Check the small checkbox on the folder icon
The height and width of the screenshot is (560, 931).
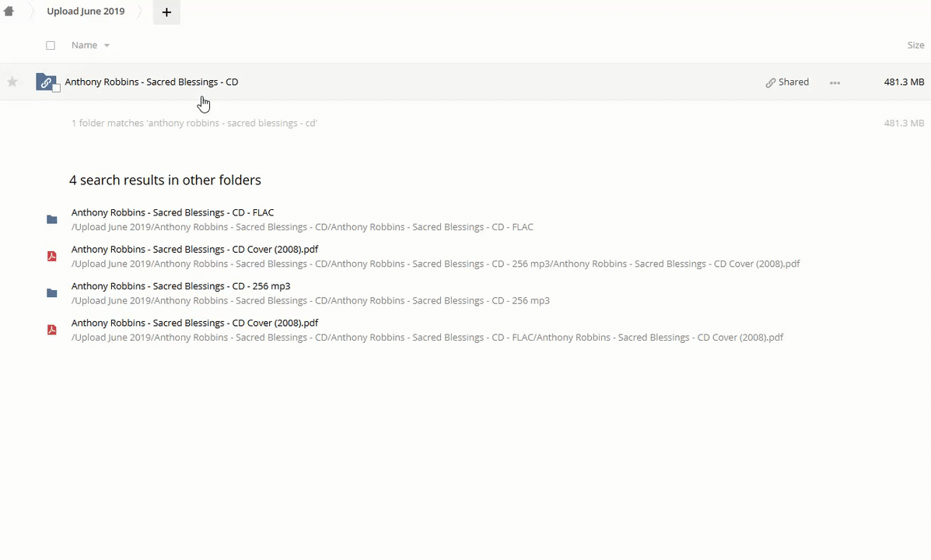click(56, 89)
